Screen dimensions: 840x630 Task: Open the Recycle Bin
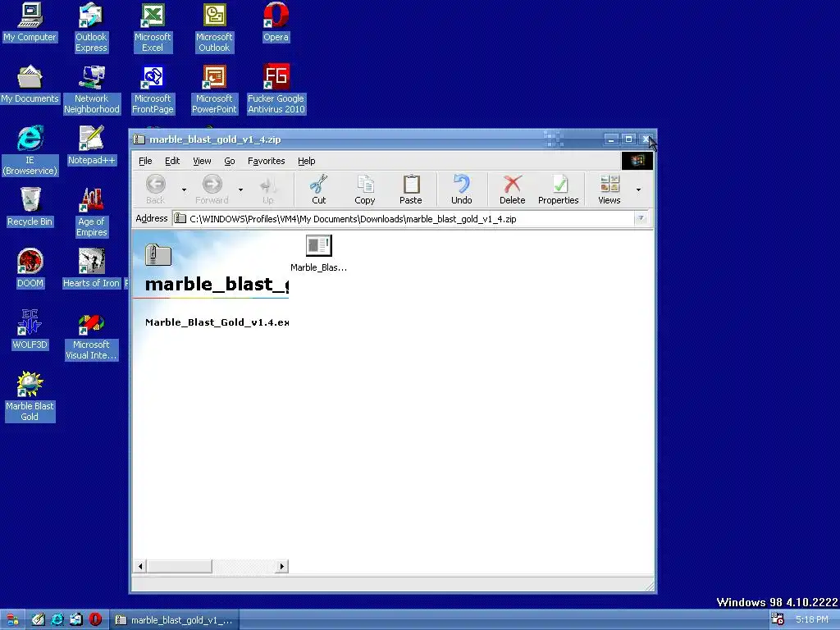tap(30, 207)
